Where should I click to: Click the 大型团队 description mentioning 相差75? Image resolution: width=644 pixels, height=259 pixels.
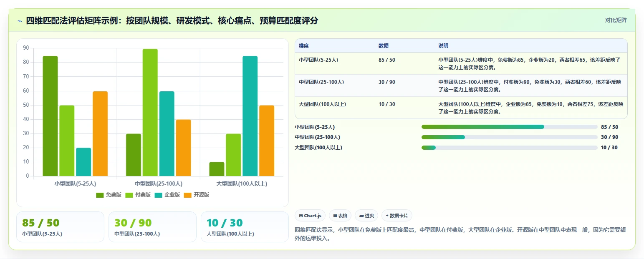pyautogui.click(x=531, y=108)
